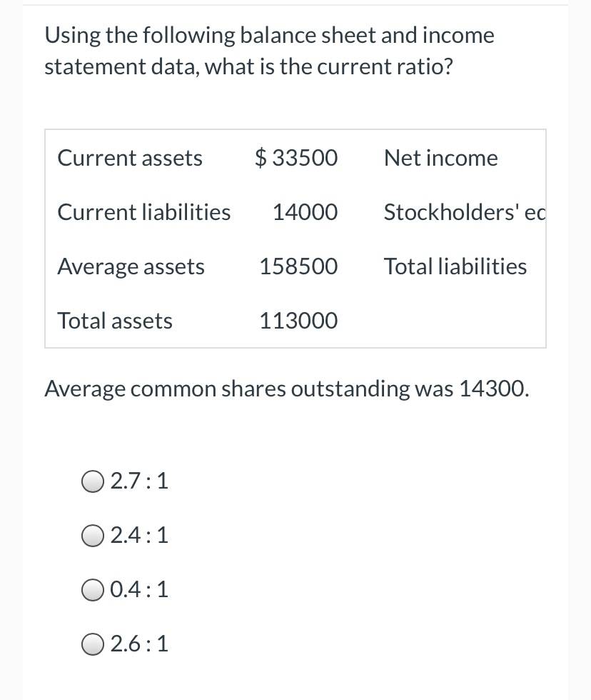The height and width of the screenshot is (700, 591).
Task: Pick the 2.6 : 1 radio button
Action: pyautogui.click(x=93, y=644)
